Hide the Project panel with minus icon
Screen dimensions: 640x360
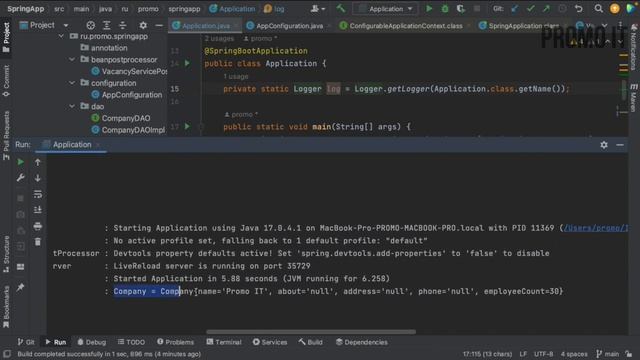pos(159,25)
